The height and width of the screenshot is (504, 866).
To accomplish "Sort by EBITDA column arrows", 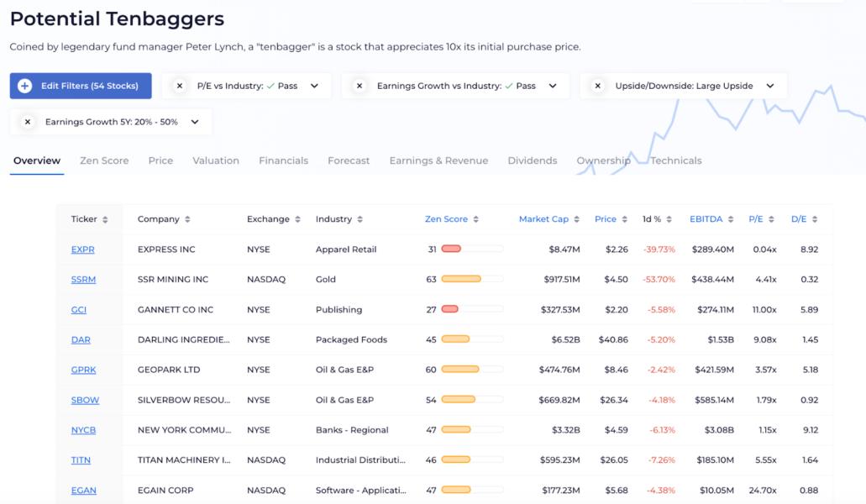I will coord(731,220).
